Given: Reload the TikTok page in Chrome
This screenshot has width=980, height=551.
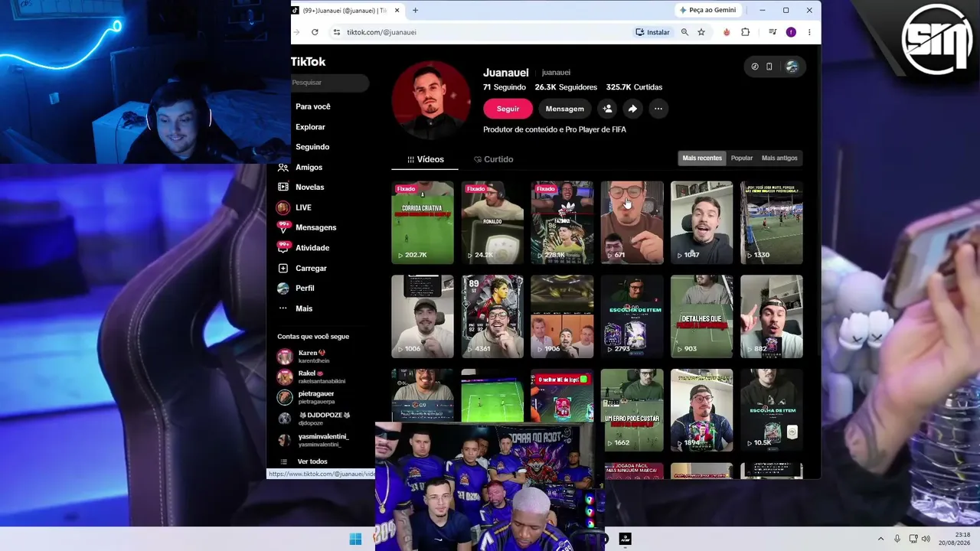Looking at the screenshot, I should 315,32.
